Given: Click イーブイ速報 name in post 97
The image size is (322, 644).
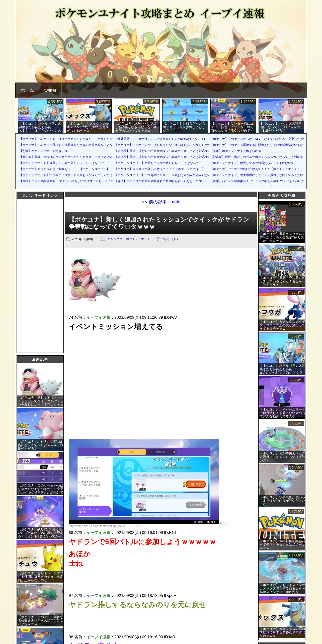Looking at the screenshot, I should [98, 596].
